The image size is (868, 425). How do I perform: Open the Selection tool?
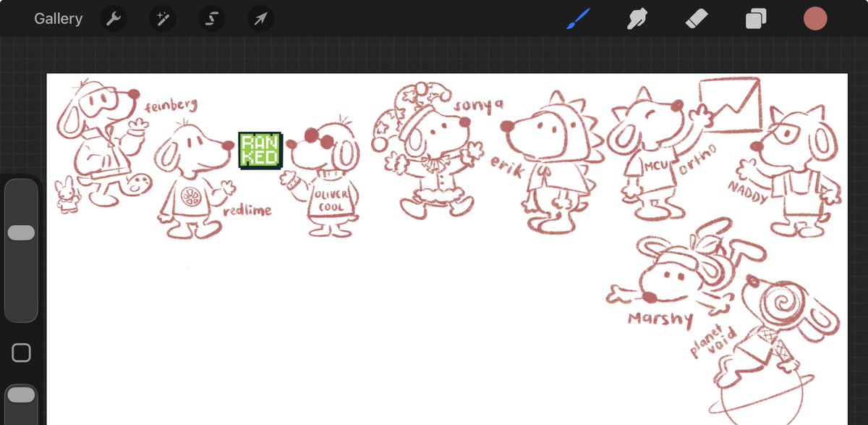point(211,19)
